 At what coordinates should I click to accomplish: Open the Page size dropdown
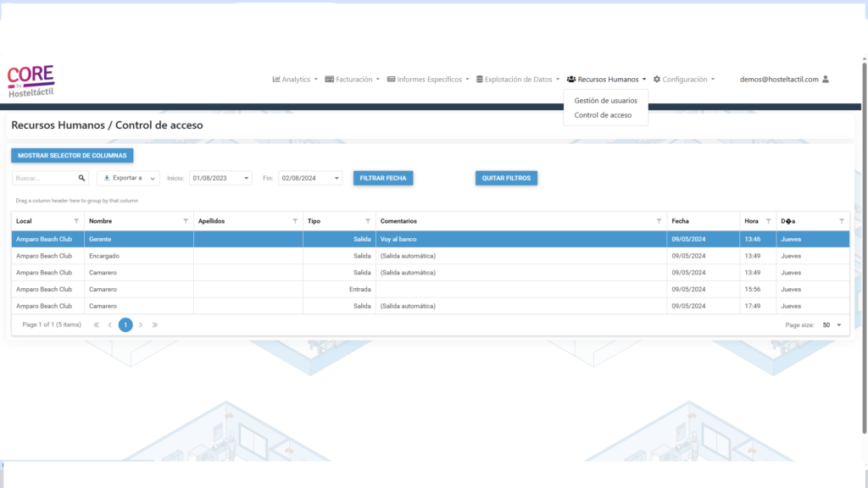click(x=839, y=324)
